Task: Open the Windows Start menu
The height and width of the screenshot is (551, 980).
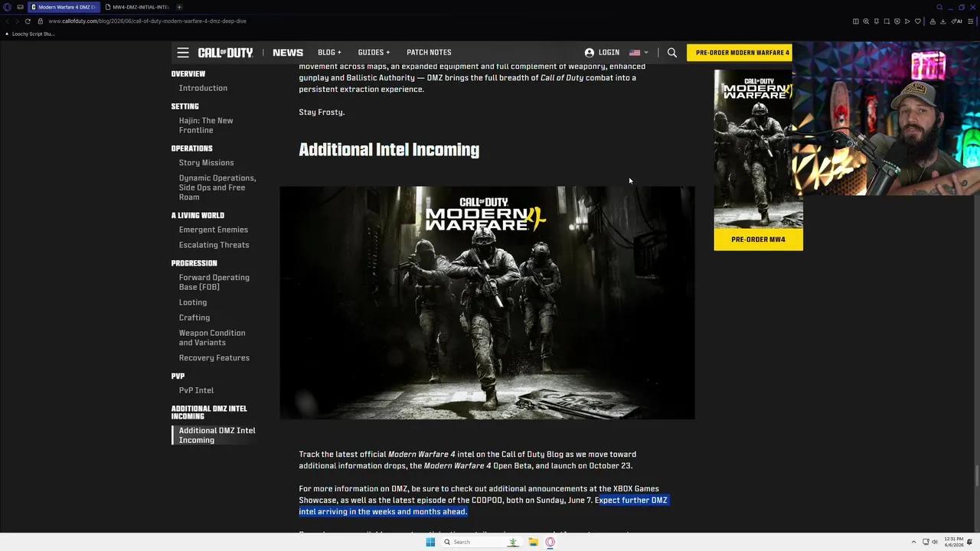Action: (x=430, y=542)
